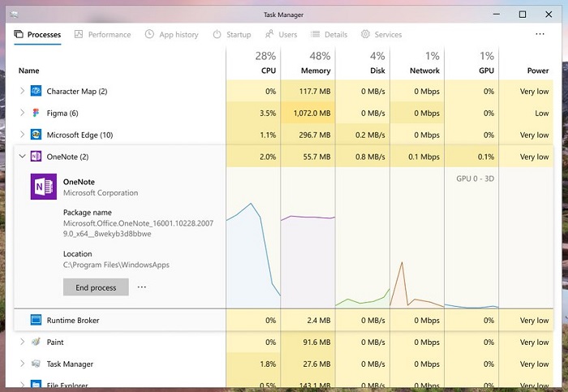This screenshot has width=568, height=392.
Task: Click the large OneNote detail icon
Action: click(44, 187)
